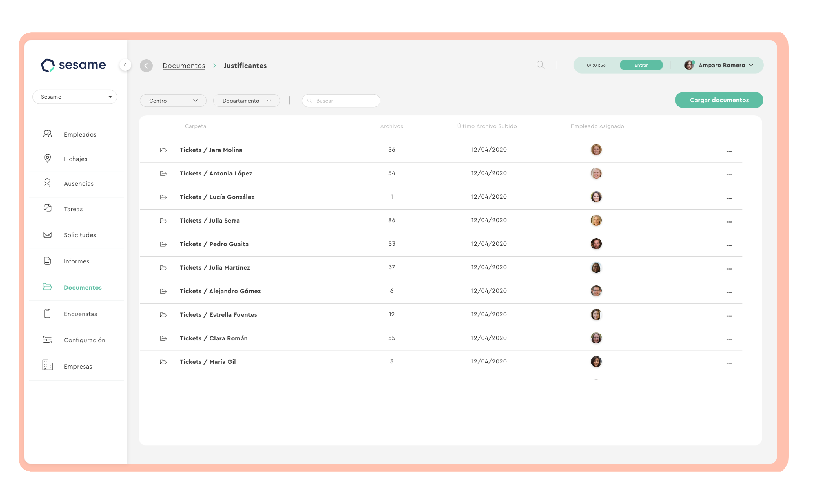
Task: Click the folder icon for Jara Molina
Action: tap(163, 150)
